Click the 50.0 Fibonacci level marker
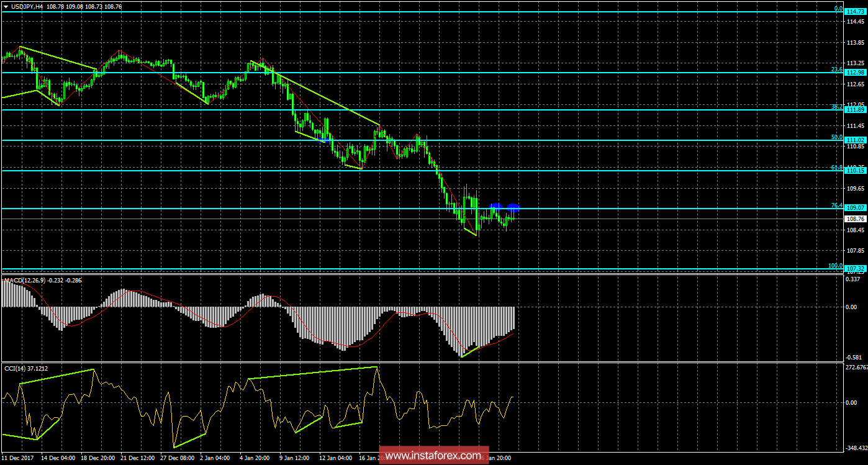 [x=836, y=137]
